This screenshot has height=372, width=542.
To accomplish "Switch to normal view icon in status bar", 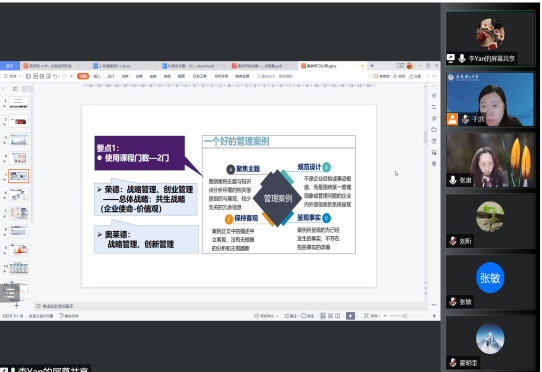I will 323,316.
